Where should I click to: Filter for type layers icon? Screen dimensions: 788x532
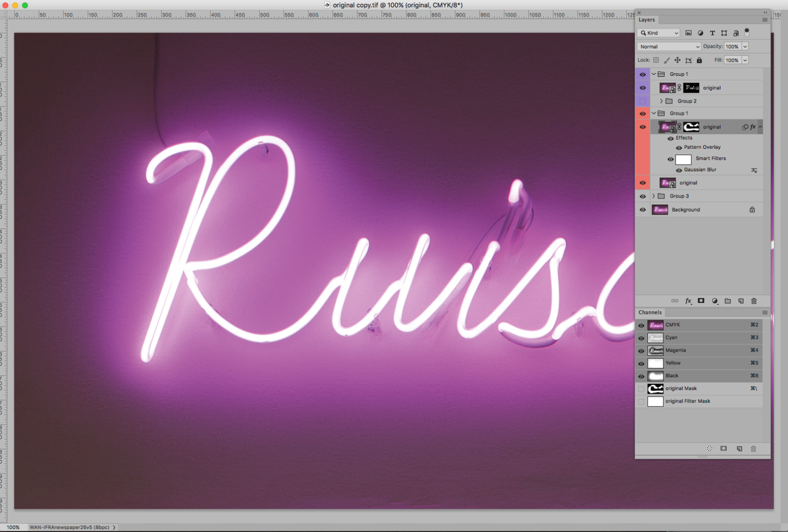click(712, 33)
